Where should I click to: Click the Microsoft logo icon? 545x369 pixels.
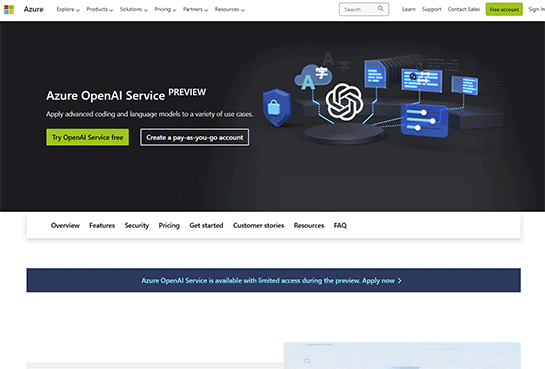(x=9, y=9)
